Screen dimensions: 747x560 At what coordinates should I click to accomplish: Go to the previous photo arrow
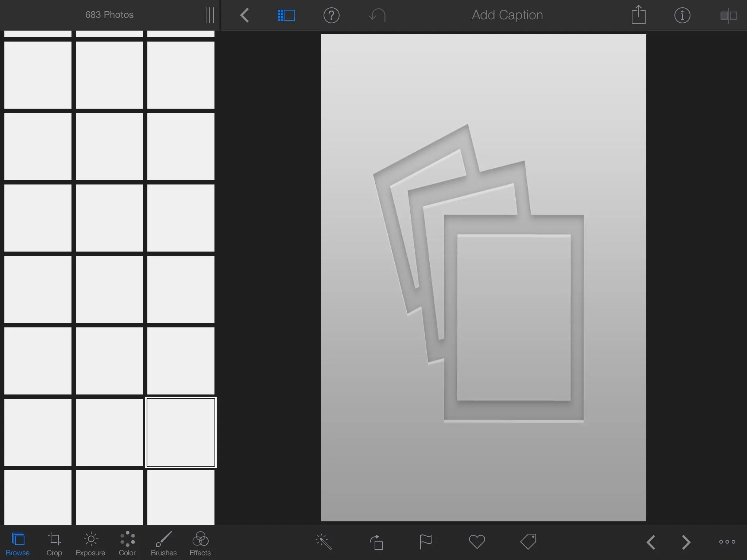[x=651, y=542]
